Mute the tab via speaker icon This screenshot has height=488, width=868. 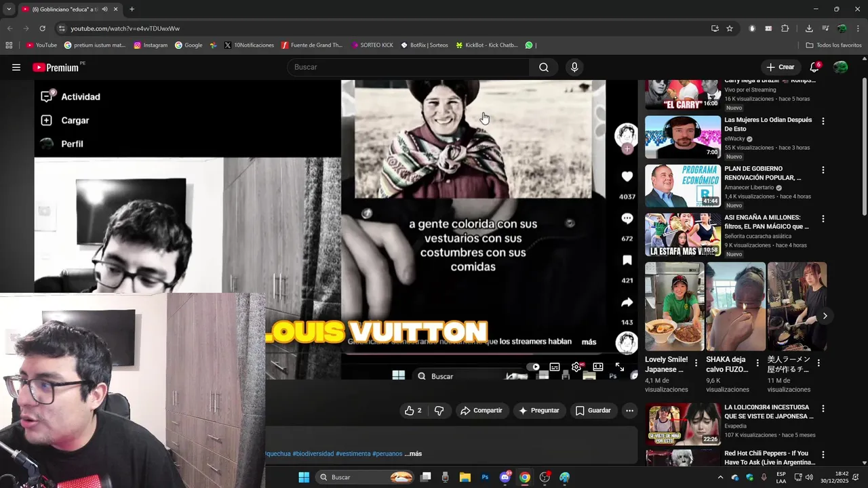[104, 9]
